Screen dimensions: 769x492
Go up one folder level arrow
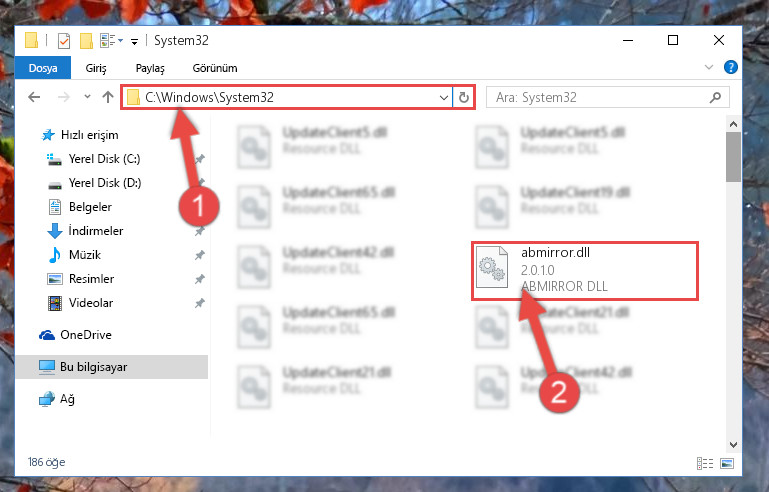(x=108, y=97)
